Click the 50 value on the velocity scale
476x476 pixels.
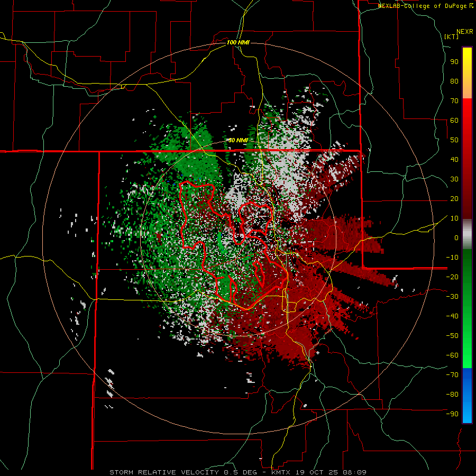click(x=454, y=140)
